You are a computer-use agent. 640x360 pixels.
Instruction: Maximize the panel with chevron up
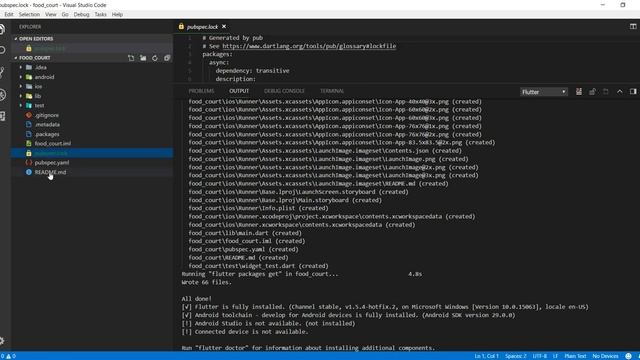point(620,91)
